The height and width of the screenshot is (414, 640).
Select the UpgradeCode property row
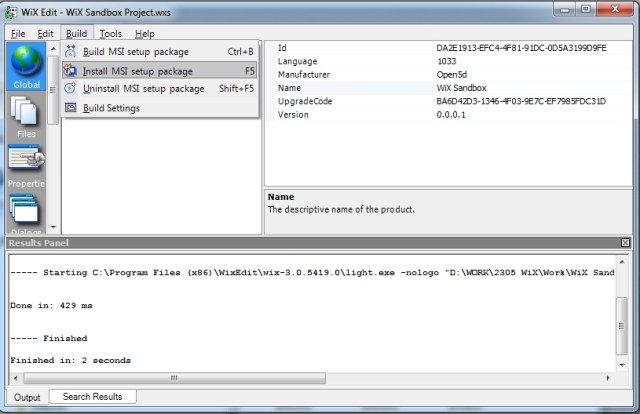point(305,101)
